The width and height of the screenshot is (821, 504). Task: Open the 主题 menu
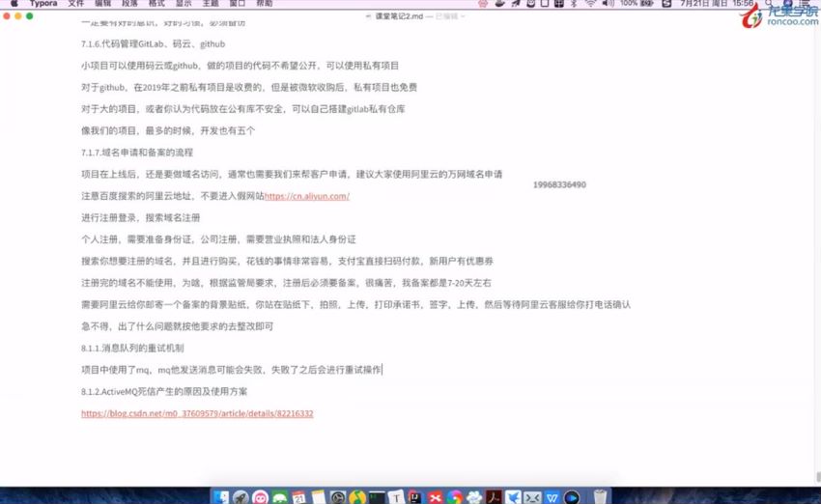pyautogui.click(x=210, y=4)
